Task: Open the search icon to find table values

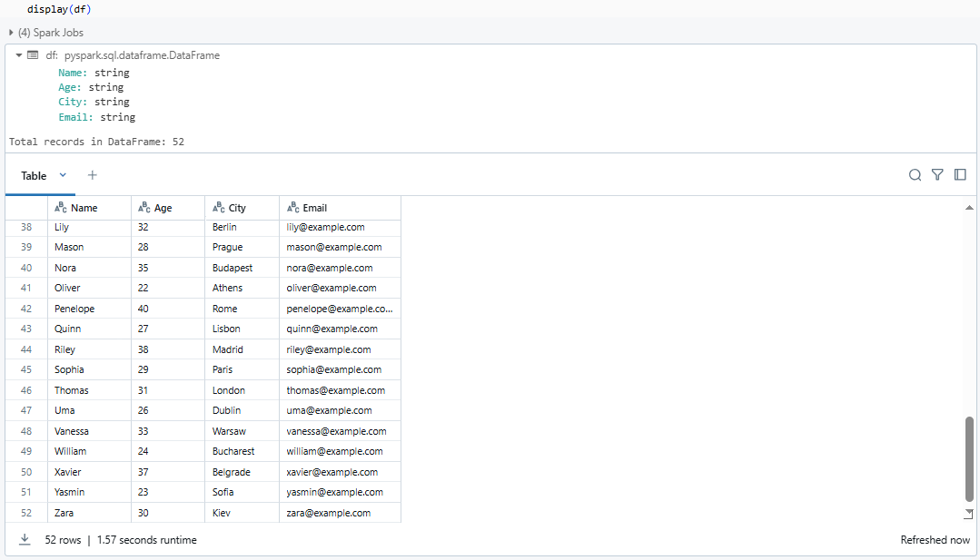Action: point(915,174)
